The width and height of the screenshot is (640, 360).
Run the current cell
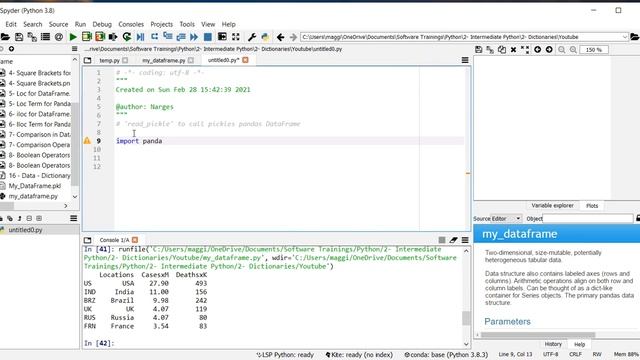(x=87, y=37)
